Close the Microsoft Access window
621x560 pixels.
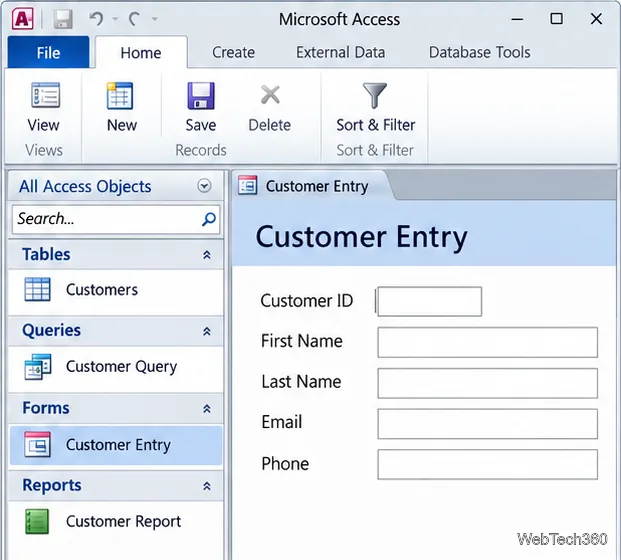[596, 18]
